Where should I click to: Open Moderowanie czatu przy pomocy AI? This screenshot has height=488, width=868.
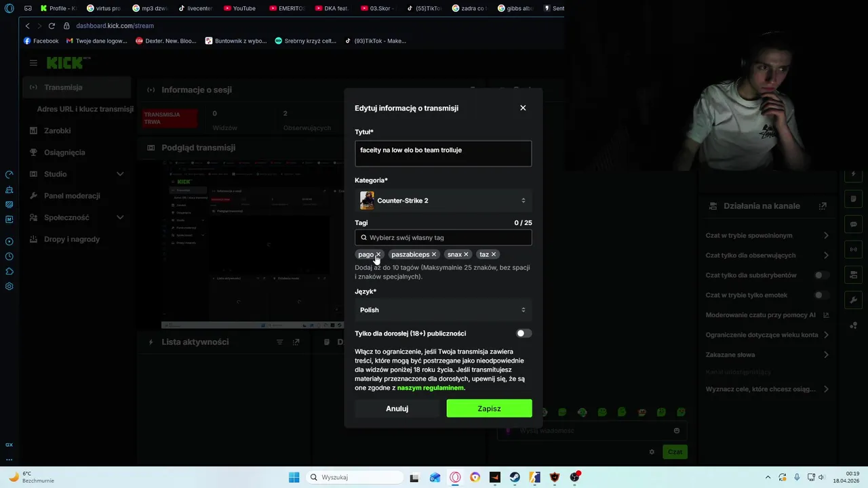[768, 315]
